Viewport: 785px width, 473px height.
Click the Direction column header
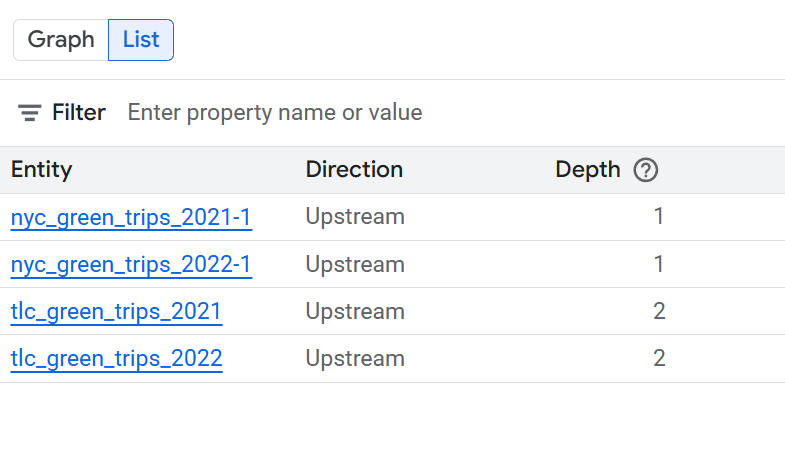[x=354, y=170]
